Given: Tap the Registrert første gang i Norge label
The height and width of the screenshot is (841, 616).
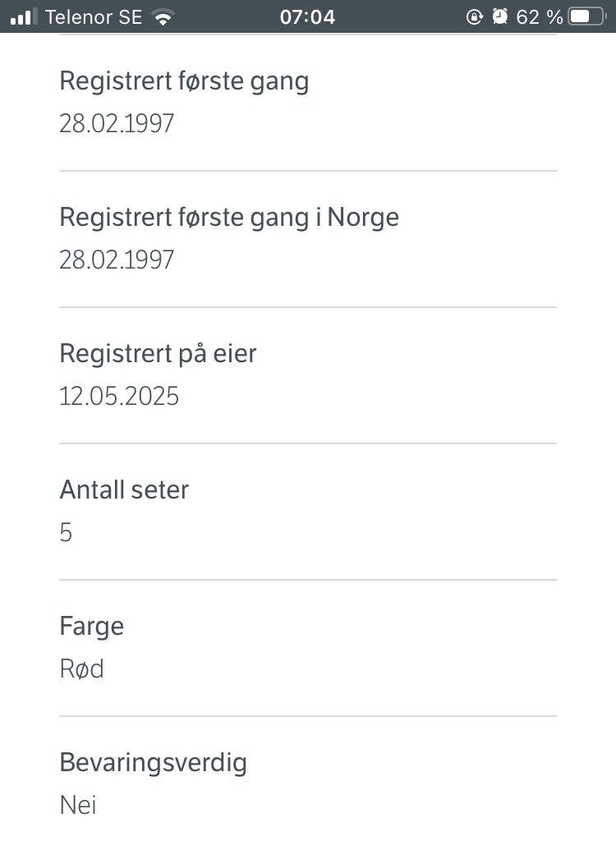Looking at the screenshot, I should [229, 218].
